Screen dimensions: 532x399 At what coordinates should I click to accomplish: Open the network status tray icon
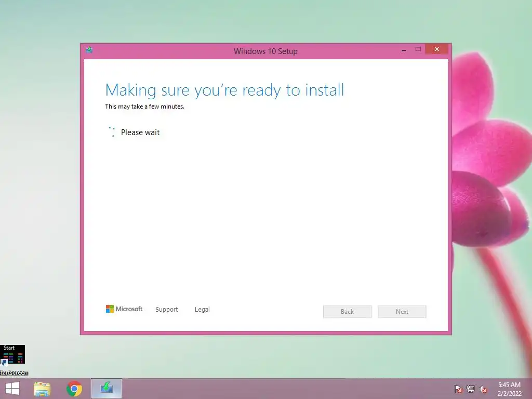pyautogui.click(x=471, y=389)
